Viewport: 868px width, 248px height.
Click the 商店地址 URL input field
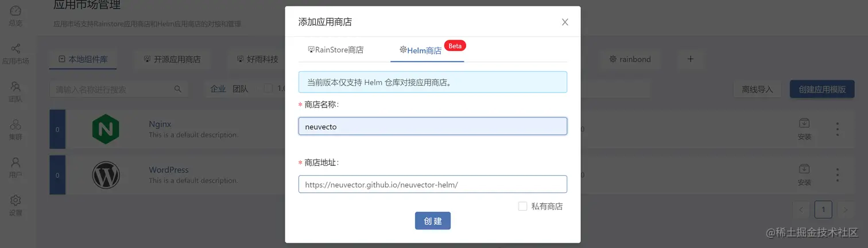(x=433, y=184)
